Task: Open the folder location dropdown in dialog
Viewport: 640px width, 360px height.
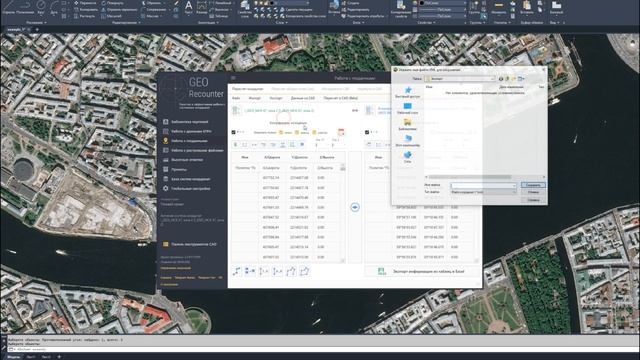Action: point(493,78)
